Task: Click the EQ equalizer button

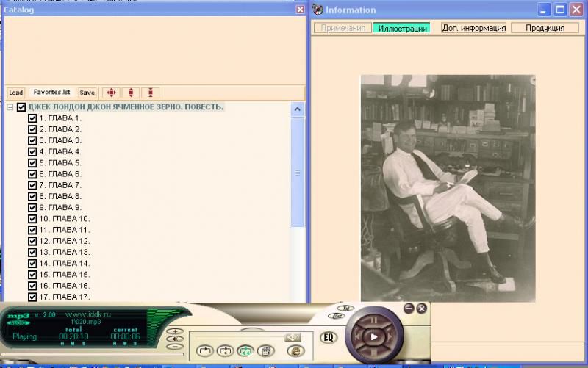Action: coord(329,338)
